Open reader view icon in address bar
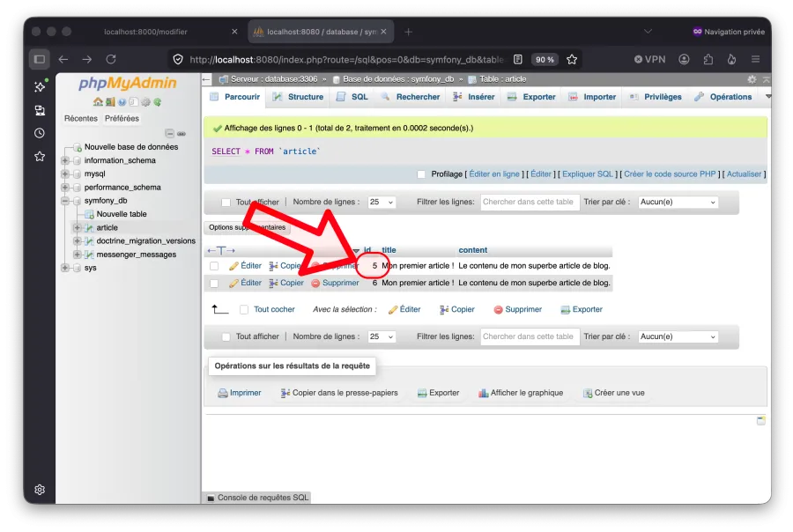 518,59
